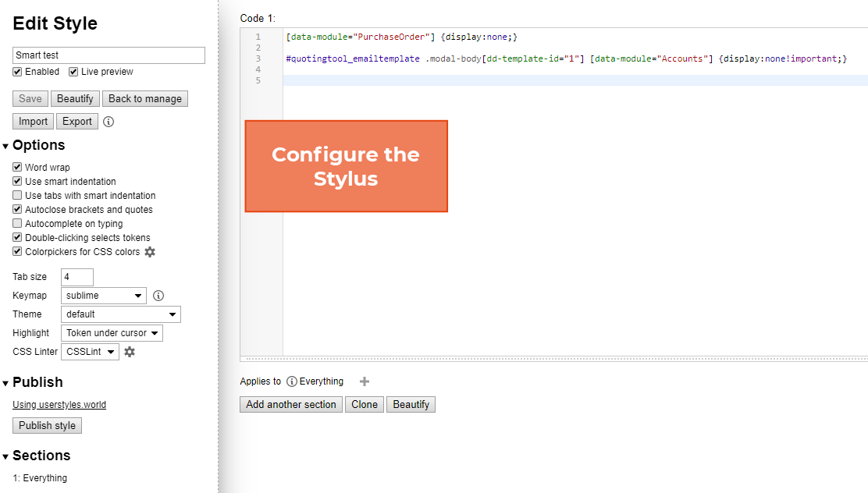Click sidebar Beautify button
Image resolution: width=868 pixels, height=493 pixels.
click(x=75, y=98)
